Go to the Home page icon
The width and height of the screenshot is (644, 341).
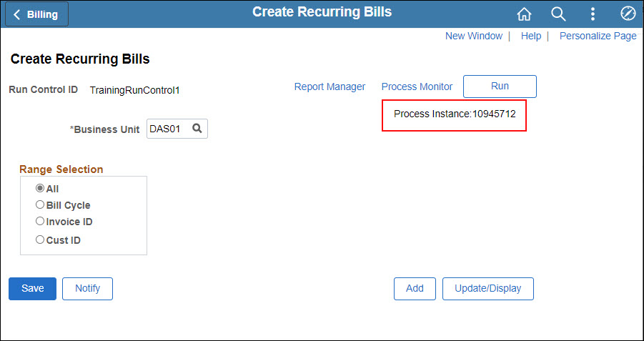[x=524, y=14]
